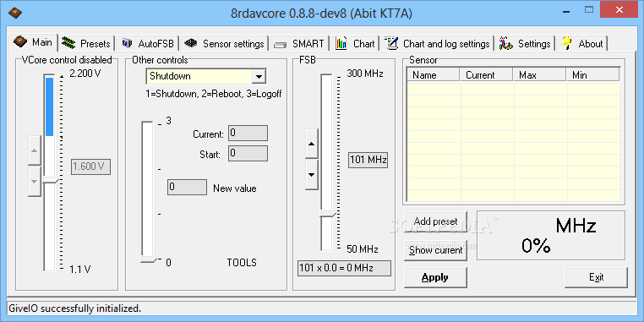Click the Other controls slider thumb
The width and height of the screenshot is (644, 322).
[x=148, y=259]
